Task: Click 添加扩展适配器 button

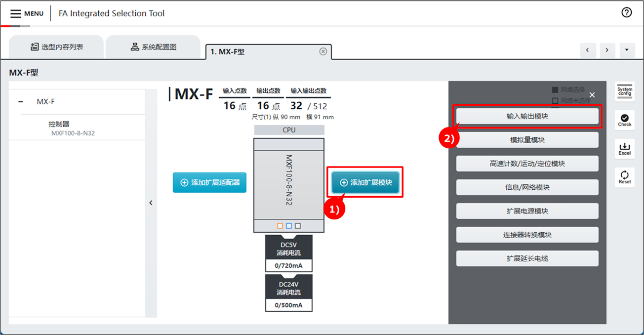Action: click(x=209, y=182)
